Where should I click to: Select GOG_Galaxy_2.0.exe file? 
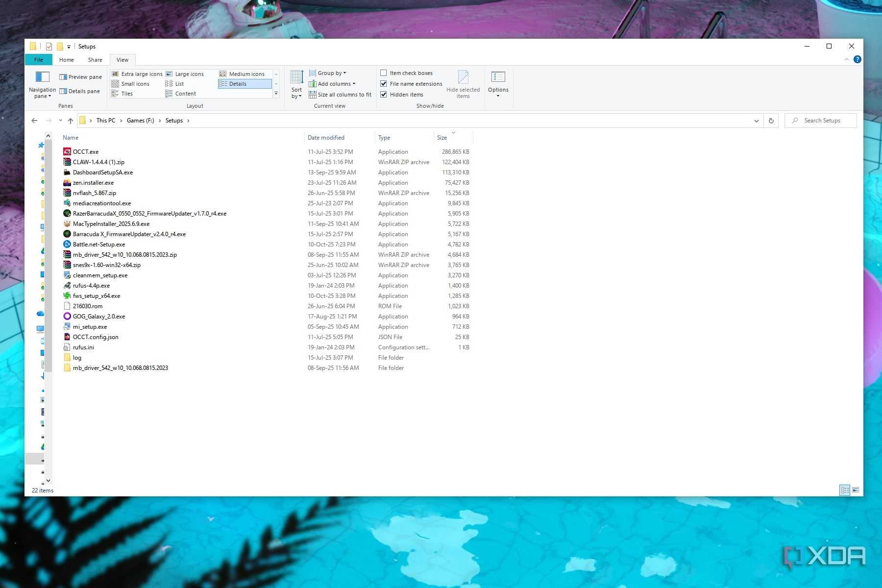(99, 317)
